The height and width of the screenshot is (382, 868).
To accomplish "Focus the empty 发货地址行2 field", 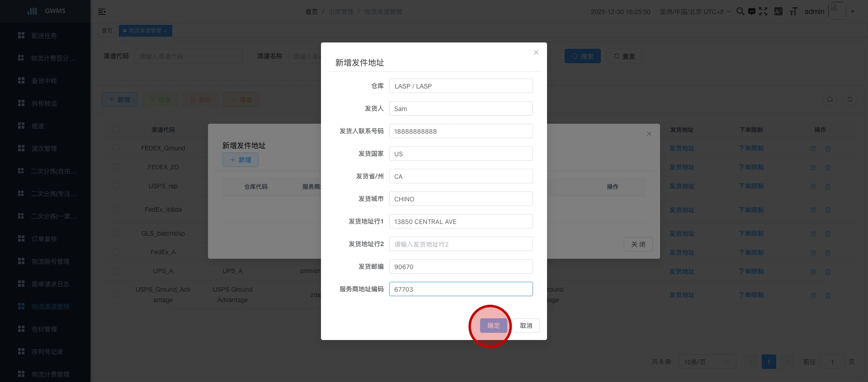I will (461, 244).
